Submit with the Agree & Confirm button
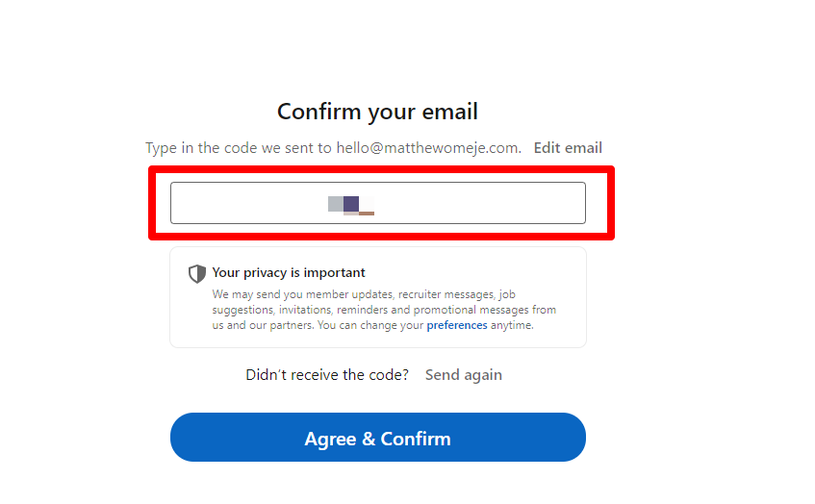This screenshot has height=504, width=815. pyautogui.click(x=378, y=437)
